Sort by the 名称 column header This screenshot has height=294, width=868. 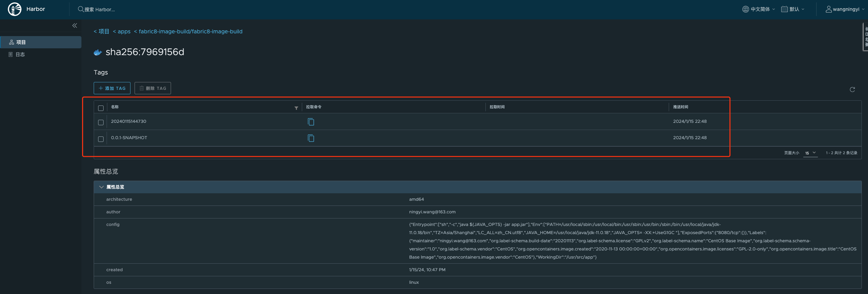[115, 107]
